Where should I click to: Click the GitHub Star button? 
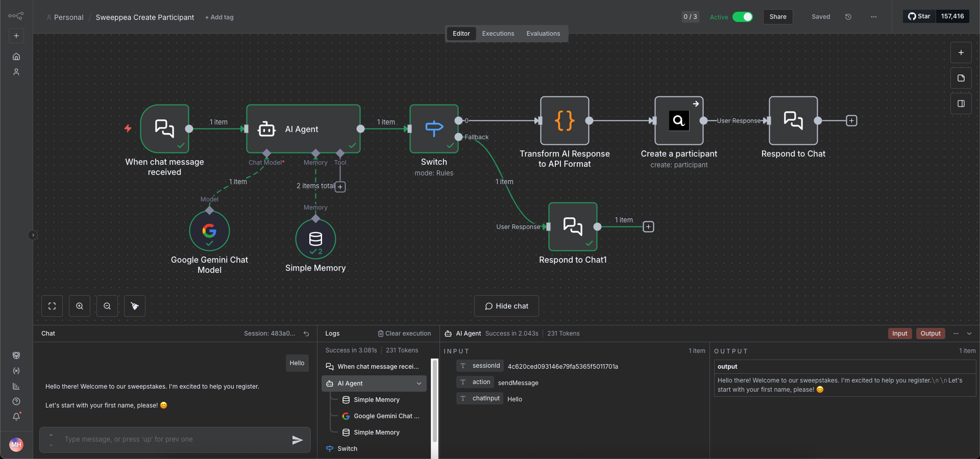(x=919, y=16)
